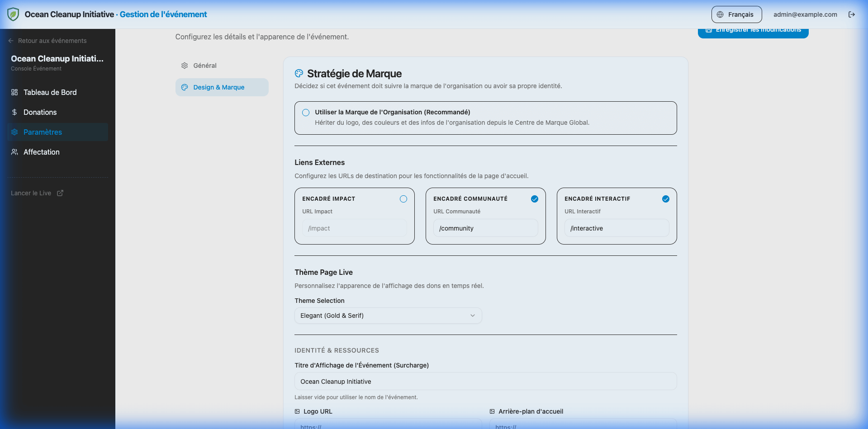Screen dimensions: 868x429
Task: Click the dollar icon for Donations
Action: point(14,112)
